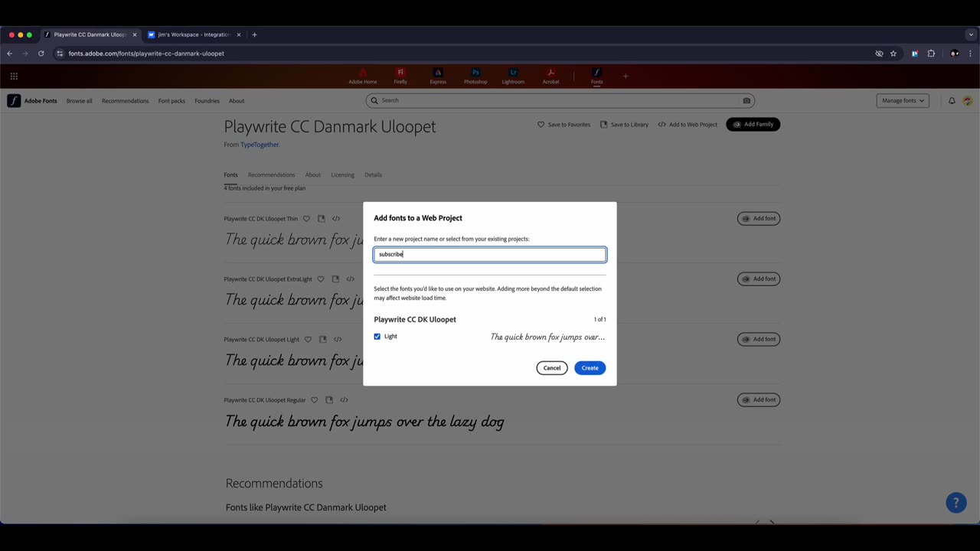The width and height of the screenshot is (980, 551).
Task: Open Browse all in navigation
Action: point(79,101)
